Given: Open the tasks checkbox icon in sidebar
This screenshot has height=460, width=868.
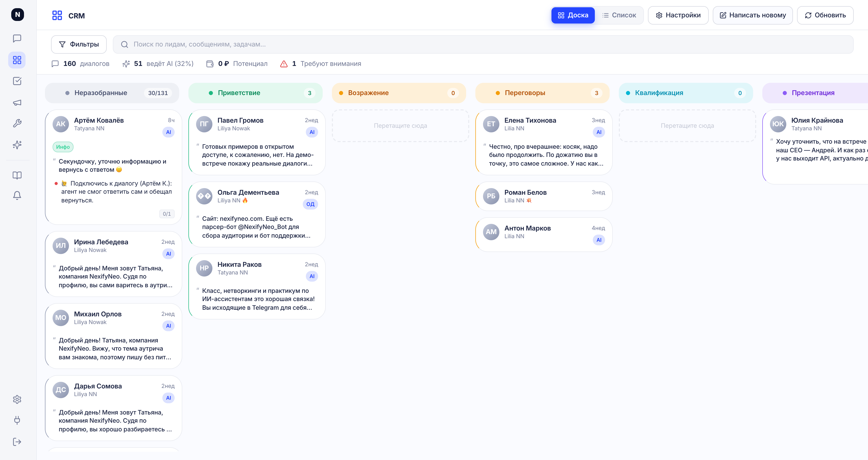Looking at the screenshot, I should [17, 81].
